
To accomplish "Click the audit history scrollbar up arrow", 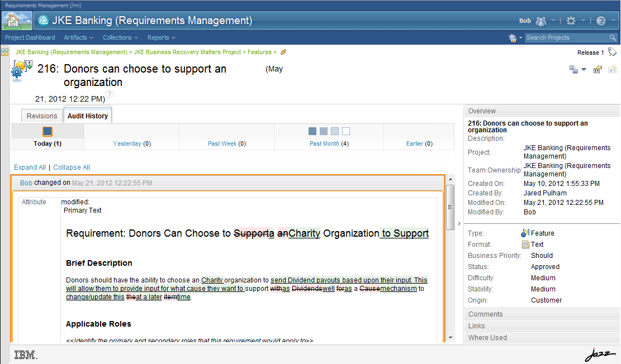I will coord(451,179).
